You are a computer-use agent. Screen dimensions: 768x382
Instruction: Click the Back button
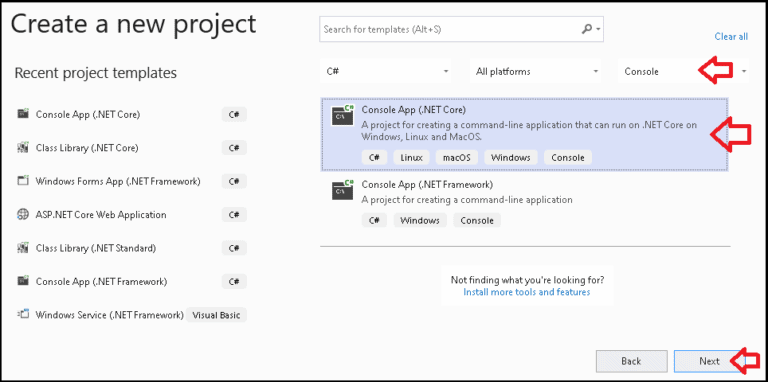[x=631, y=361]
